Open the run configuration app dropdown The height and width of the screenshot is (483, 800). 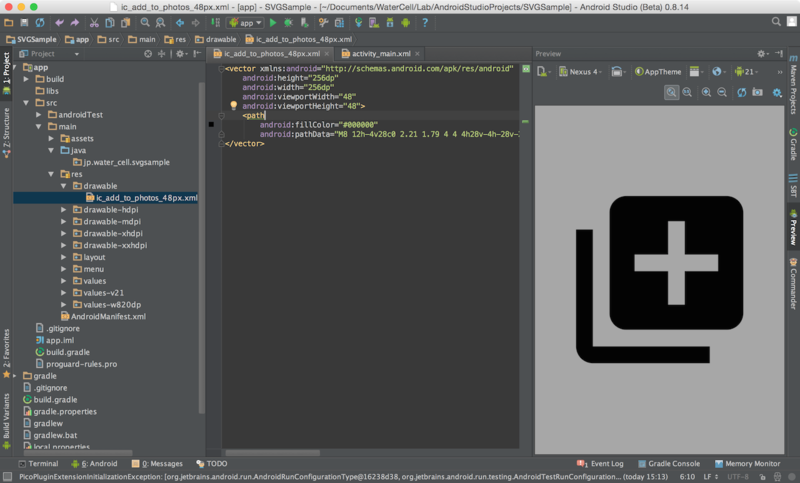tap(246, 22)
